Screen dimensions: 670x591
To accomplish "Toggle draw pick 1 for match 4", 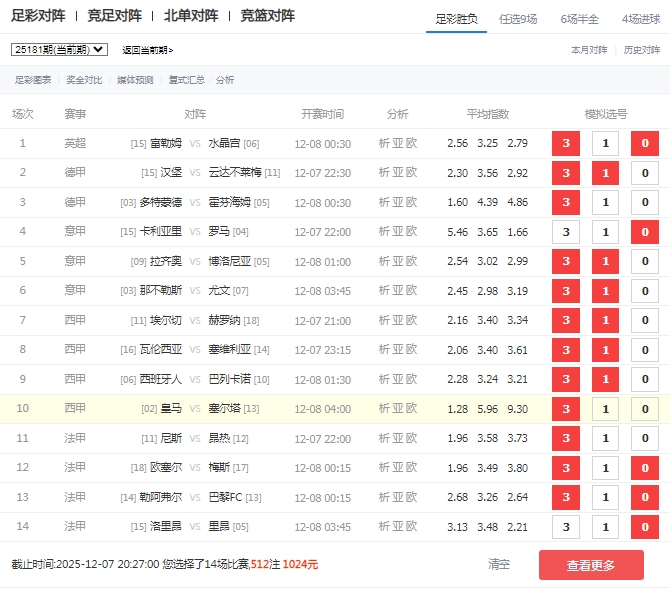I will click(605, 232).
